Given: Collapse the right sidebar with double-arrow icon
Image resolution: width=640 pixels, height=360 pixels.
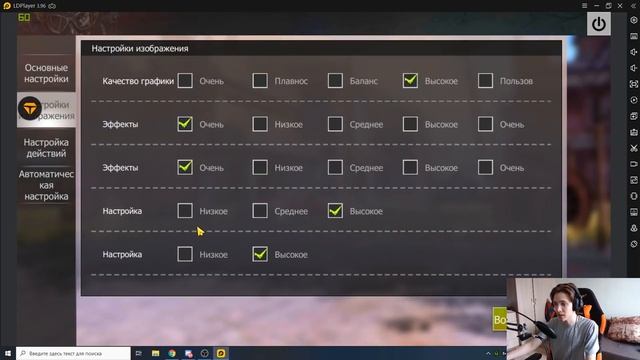Looking at the screenshot, I should [x=634, y=6].
